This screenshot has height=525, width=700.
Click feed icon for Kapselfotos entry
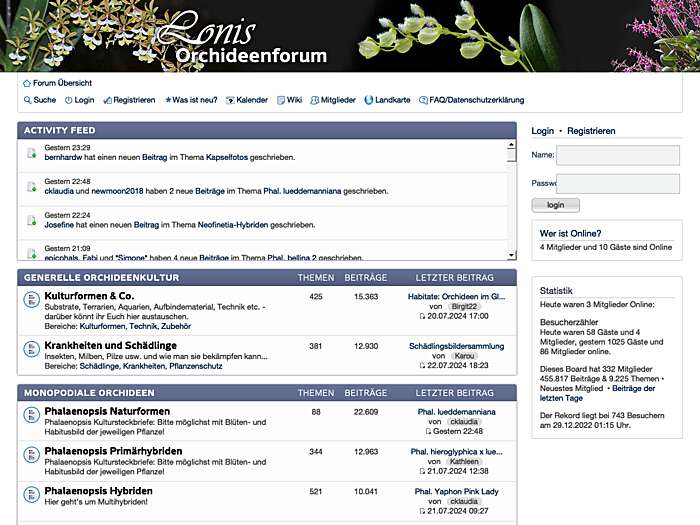tap(32, 153)
